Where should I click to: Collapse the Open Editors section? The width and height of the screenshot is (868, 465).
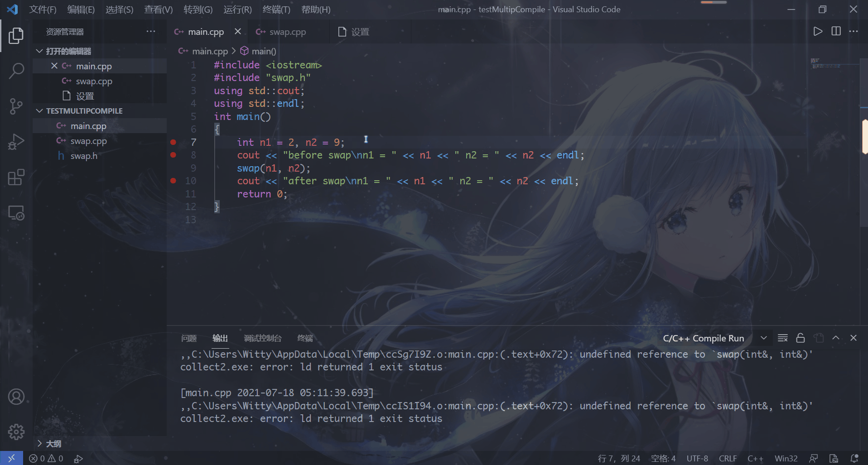pos(100,51)
